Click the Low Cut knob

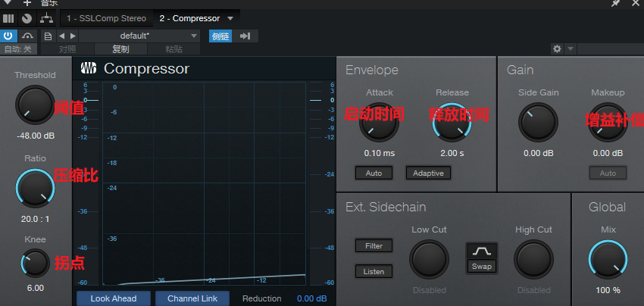pos(429,260)
